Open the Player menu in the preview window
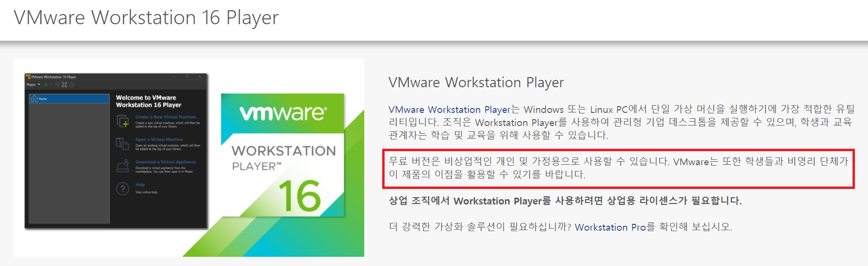This screenshot has width=868, height=266. [x=33, y=84]
